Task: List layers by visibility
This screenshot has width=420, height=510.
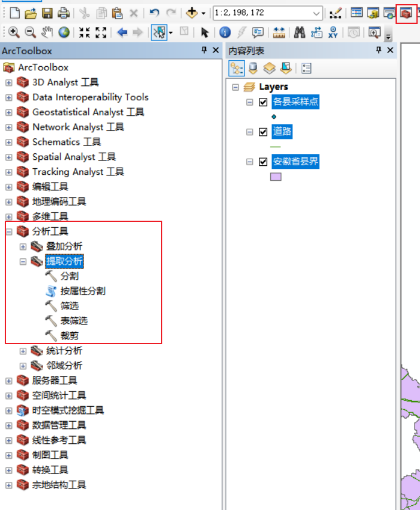Action: click(x=270, y=69)
